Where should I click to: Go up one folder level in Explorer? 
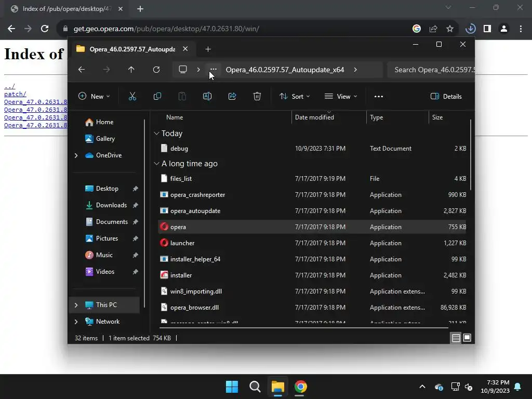click(131, 70)
